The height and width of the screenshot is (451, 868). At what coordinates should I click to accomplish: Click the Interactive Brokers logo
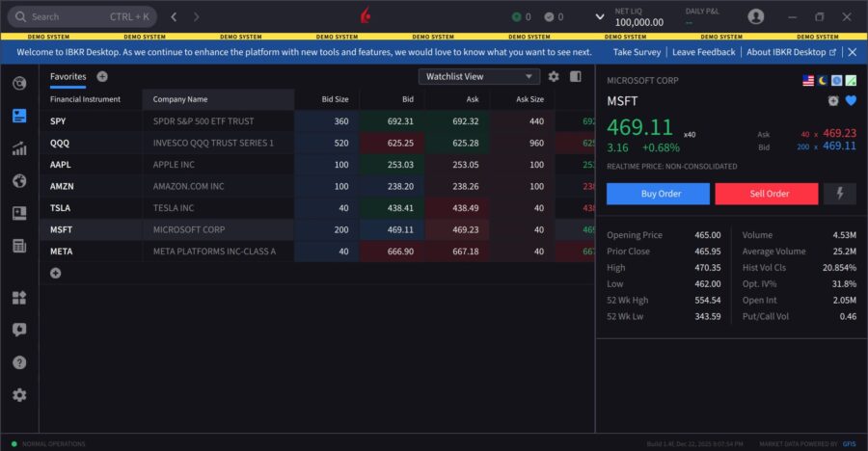(x=366, y=16)
